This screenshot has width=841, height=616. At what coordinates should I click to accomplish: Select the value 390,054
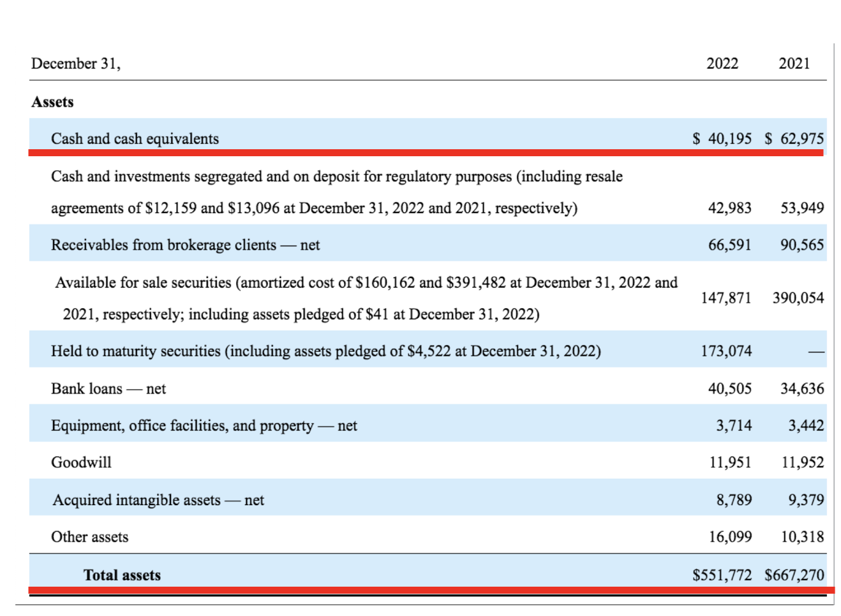pos(798,298)
